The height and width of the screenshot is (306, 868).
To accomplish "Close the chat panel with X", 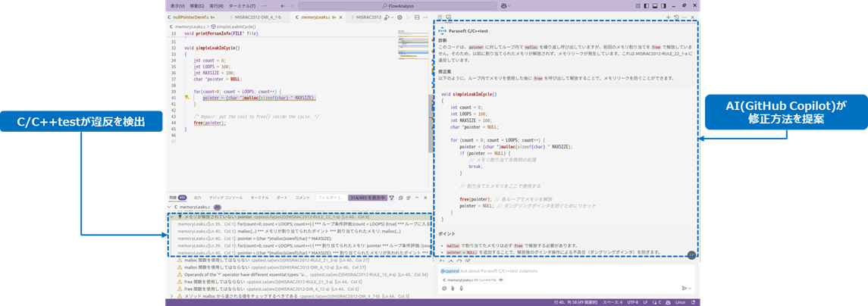I will click(693, 17).
